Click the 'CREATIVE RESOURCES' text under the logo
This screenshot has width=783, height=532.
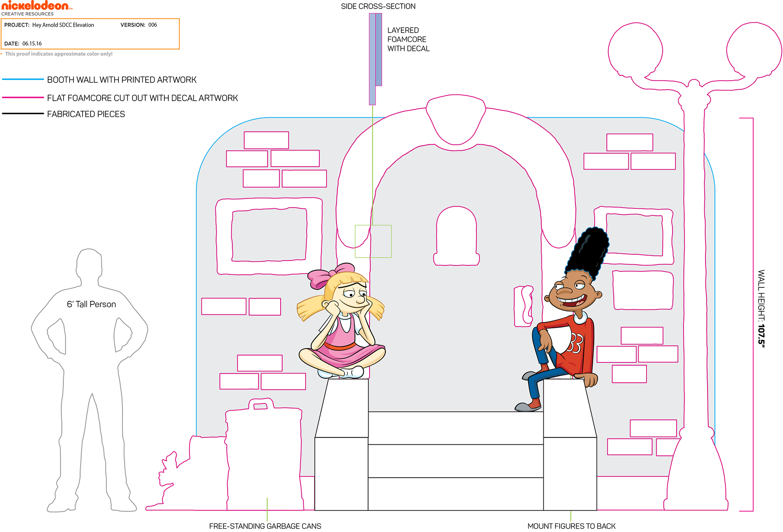pos(27,14)
